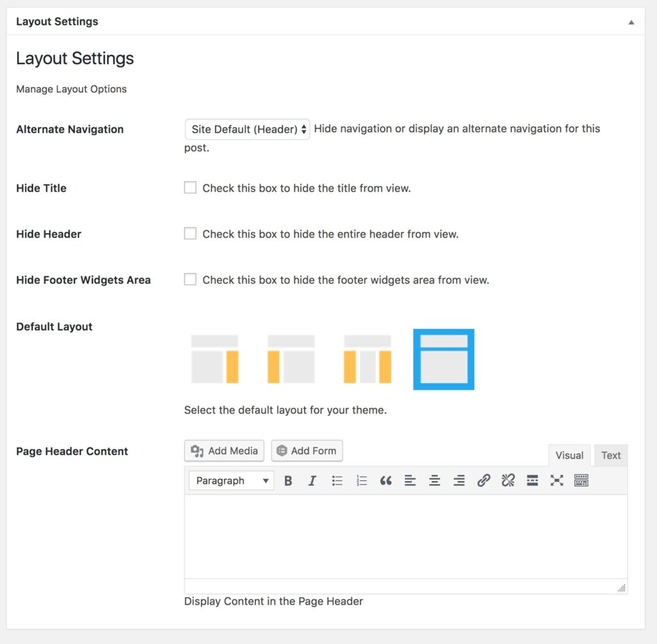The image size is (657, 644).
Task: Check Hide Footer Widgets Area box
Action: [x=190, y=279]
